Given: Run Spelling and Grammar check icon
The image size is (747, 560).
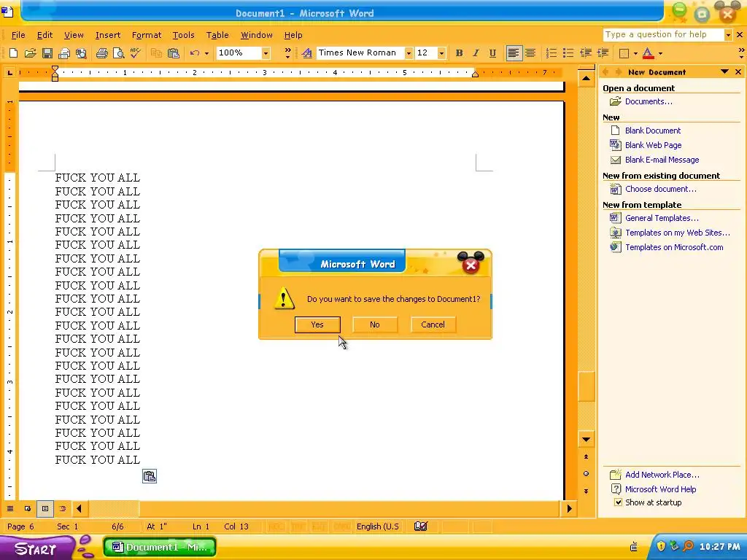Looking at the screenshot, I should (135, 52).
